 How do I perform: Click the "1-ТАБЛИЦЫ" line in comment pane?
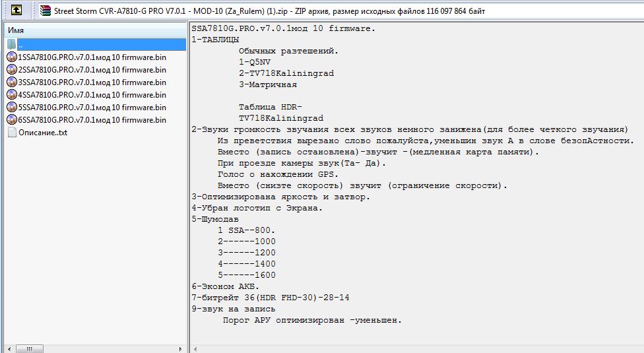tap(216, 40)
